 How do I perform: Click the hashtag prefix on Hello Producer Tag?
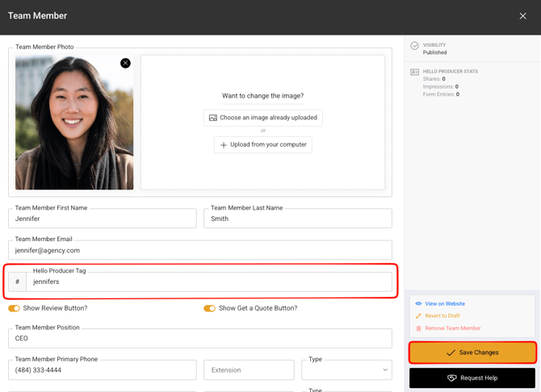(x=17, y=281)
